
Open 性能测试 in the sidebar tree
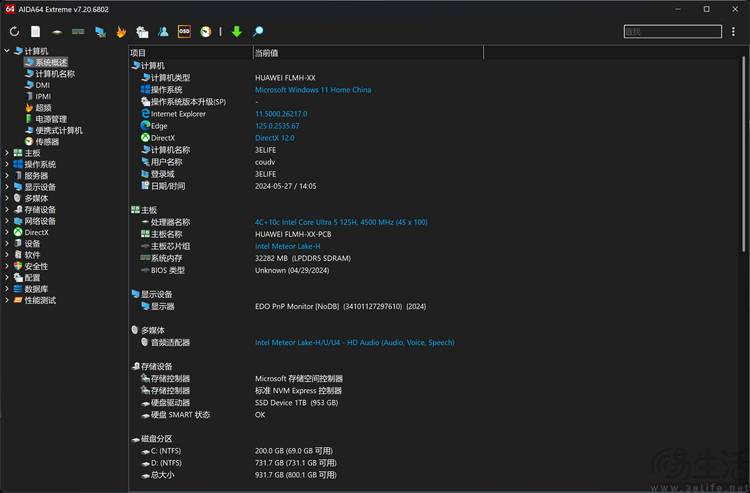[34, 300]
